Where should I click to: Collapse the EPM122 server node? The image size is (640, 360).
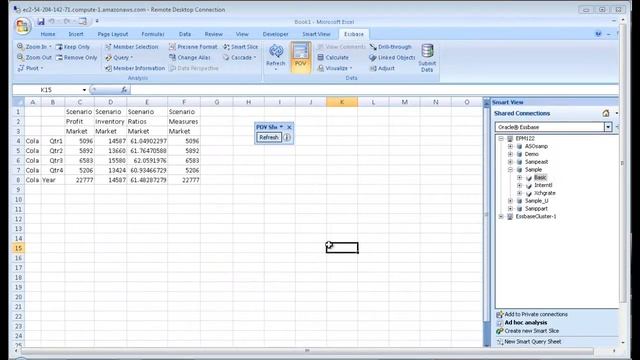pyautogui.click(x=501, y=139)
